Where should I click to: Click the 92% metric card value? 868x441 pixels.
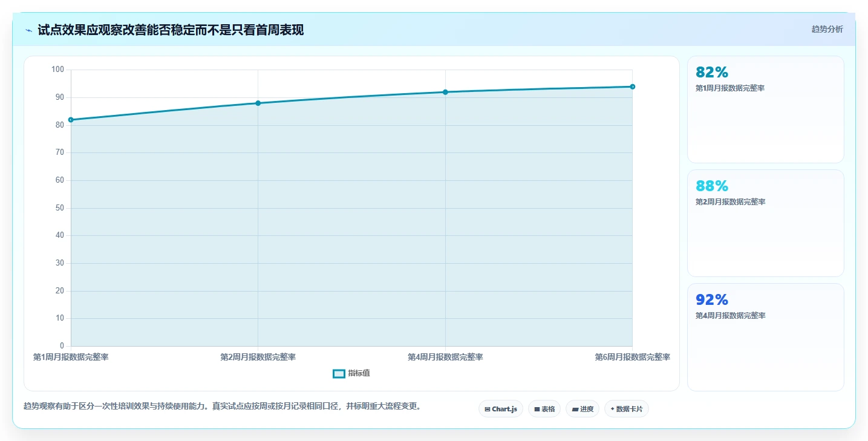point(712,300)
